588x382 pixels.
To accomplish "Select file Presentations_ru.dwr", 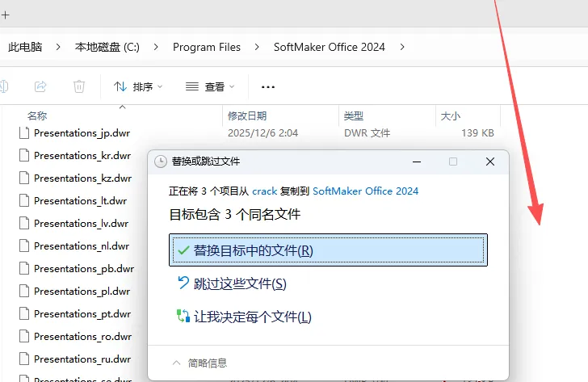I will (x=82, y=359).
